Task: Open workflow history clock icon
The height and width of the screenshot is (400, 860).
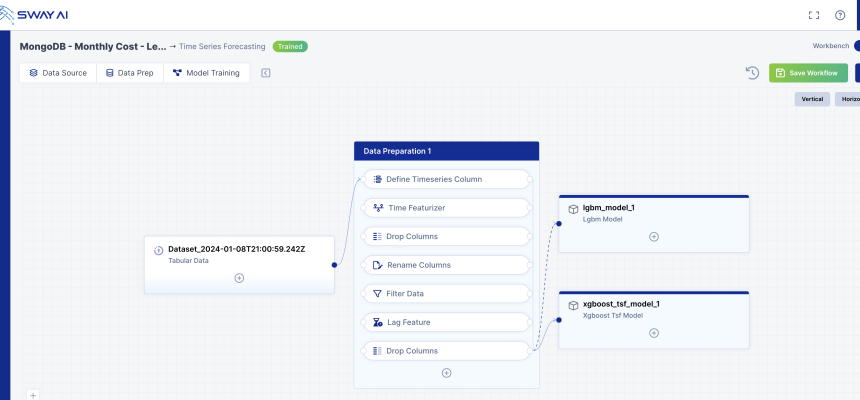Action: point(752,72)
